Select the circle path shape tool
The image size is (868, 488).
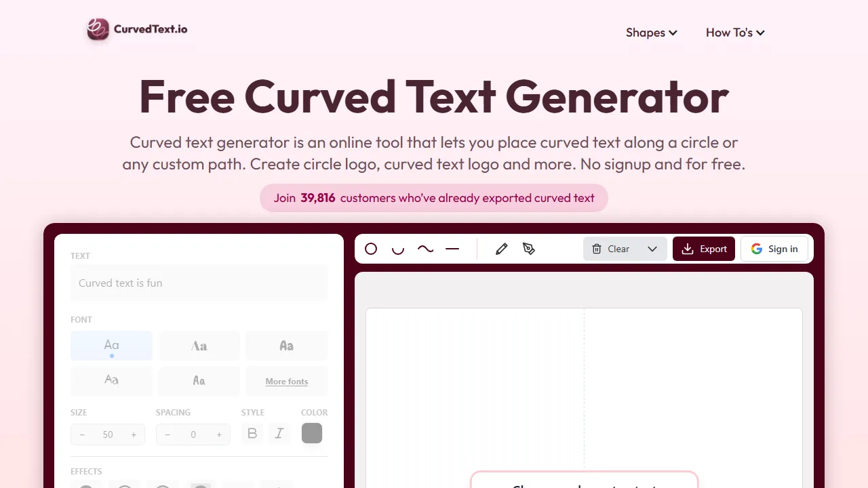(x=371, y=249)
